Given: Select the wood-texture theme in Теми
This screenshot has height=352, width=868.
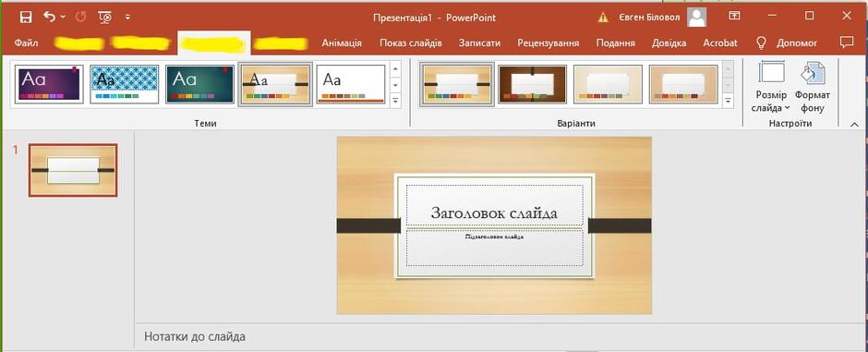Looking at the screenshot, I should pyautogui.click(x=275, y=84).
